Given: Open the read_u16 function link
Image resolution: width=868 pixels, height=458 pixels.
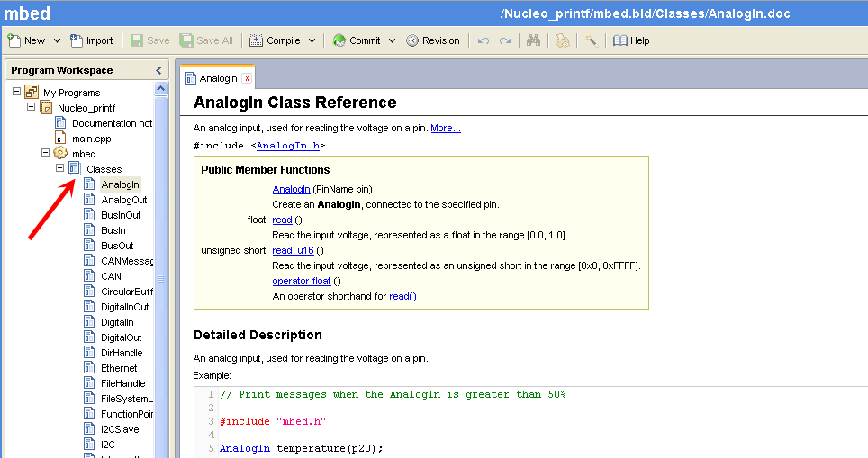Looking at the screenshot, I should [293, 250].
